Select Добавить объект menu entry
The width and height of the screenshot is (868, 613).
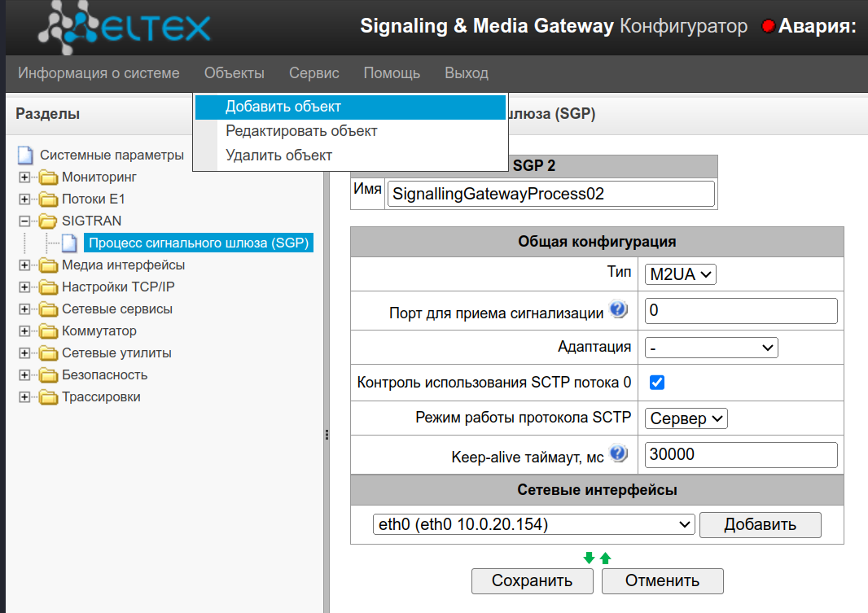[x=283, y=107]
